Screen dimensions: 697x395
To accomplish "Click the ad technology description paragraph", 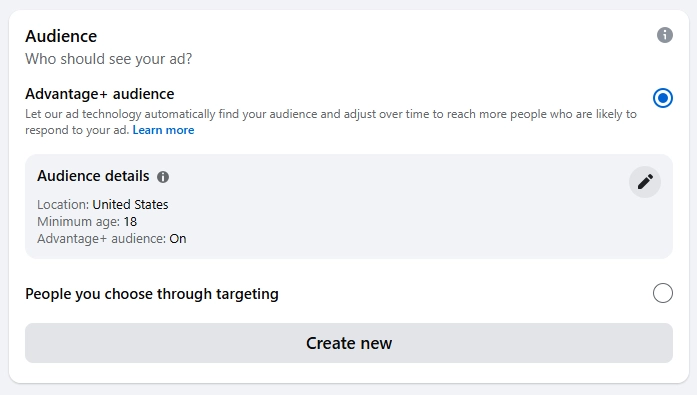I will [331, 122].
